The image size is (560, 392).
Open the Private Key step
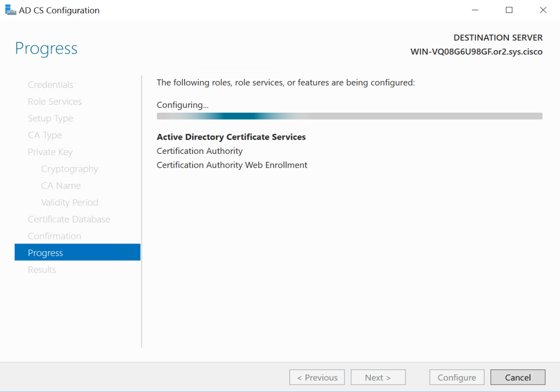point(50,152)
